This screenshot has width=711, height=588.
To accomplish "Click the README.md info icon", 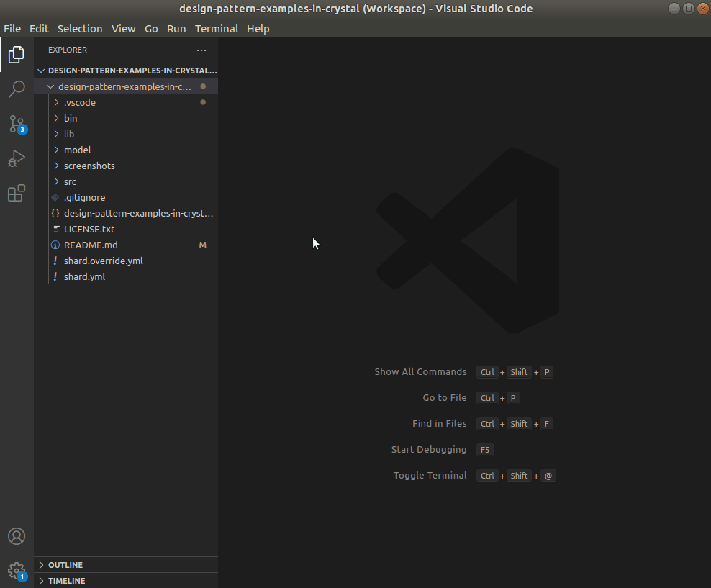I will tap(55, 245).
